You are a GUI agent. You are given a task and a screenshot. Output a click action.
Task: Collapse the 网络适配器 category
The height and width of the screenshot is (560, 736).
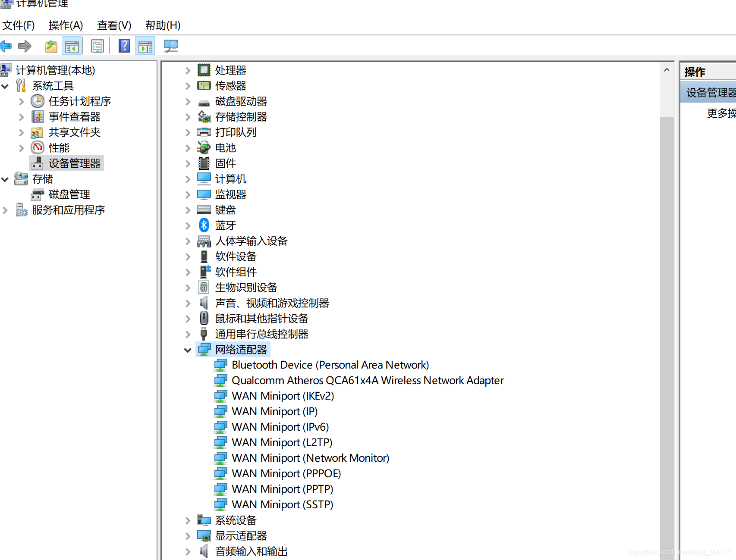pyautogui.click(x=188, y=350)
